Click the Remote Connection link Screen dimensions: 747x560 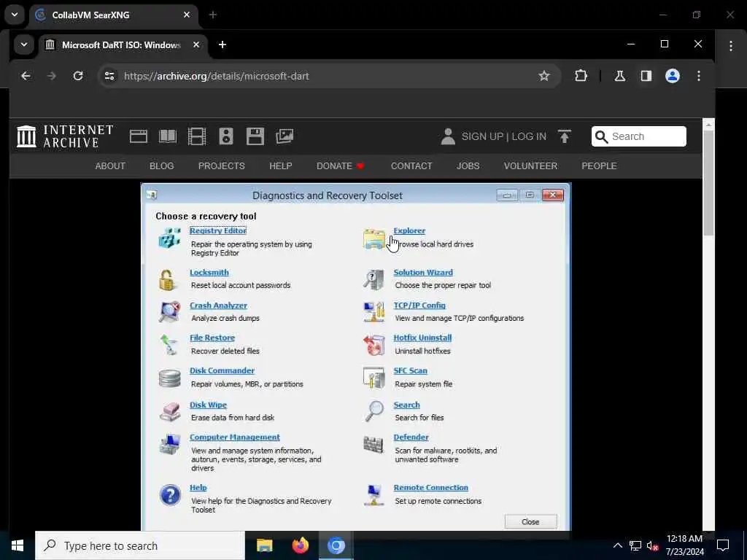point(430,488)
